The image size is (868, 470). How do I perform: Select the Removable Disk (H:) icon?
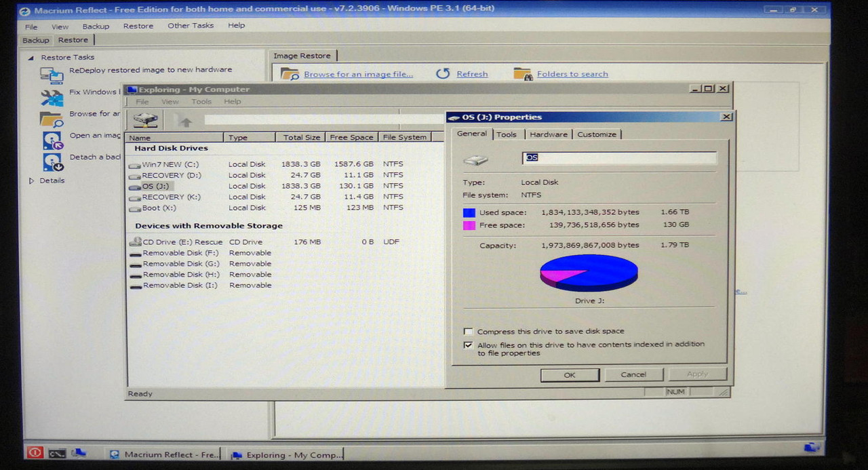136,275
